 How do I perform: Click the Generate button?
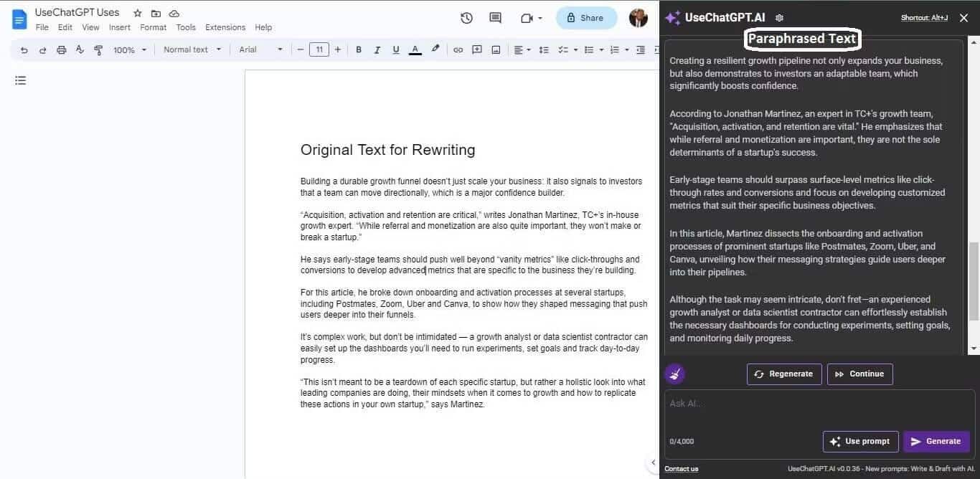pyautogui.click(x=936, y=442)
